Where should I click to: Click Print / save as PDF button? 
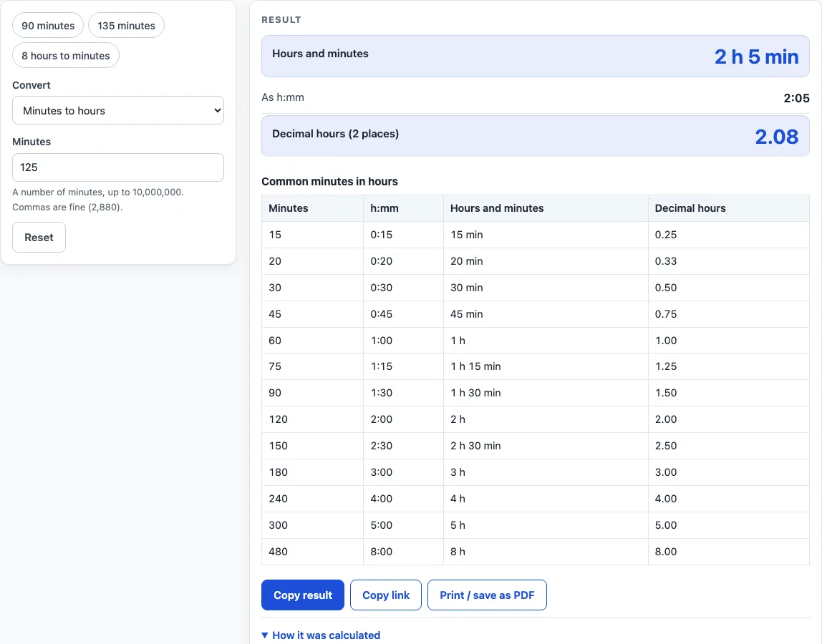click(x=487, y=595)
